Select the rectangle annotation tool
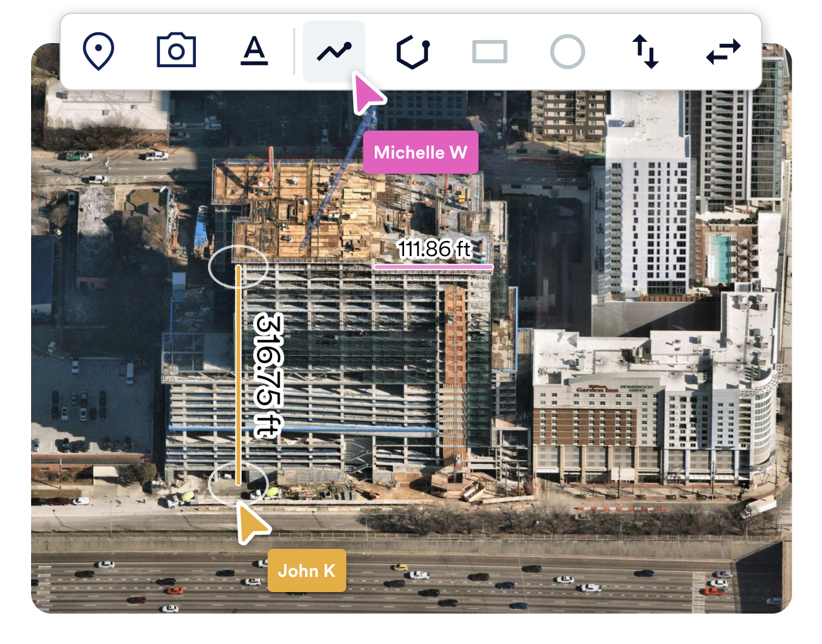The image size is (822, 644). click(490, 51)
